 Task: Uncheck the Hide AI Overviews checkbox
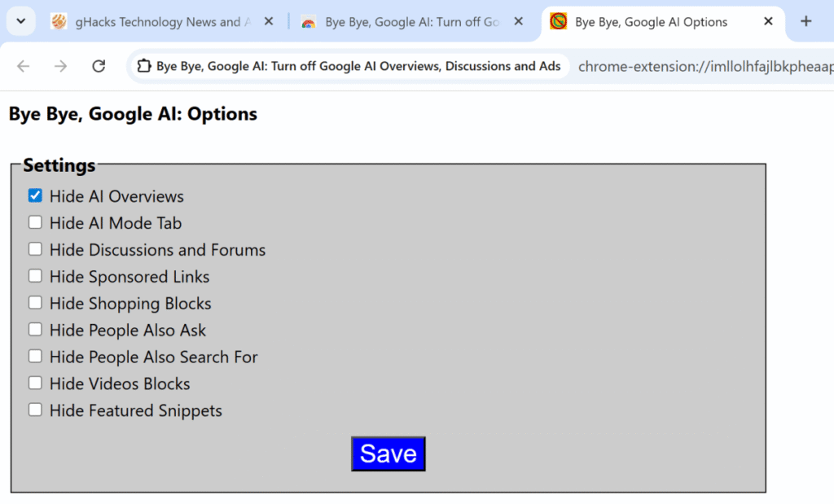(x=35, y=195)
